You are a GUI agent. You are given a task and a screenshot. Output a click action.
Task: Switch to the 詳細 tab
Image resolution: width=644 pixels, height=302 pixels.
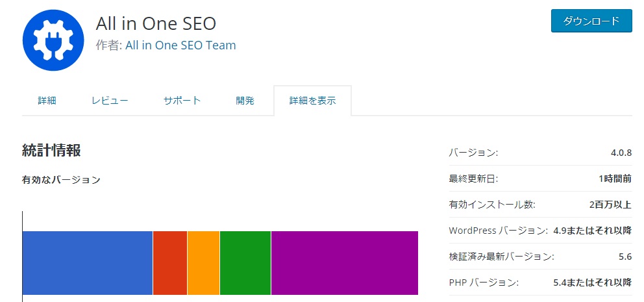click(x=47, y=101)
